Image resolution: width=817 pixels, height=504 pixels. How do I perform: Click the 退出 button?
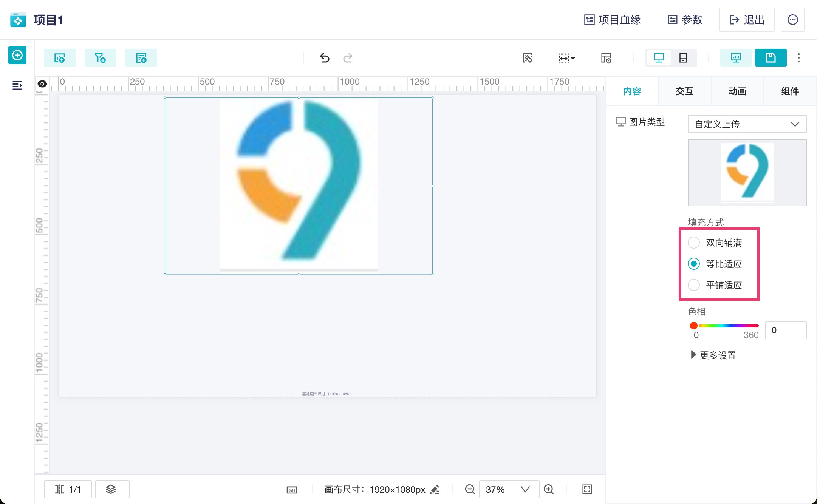746,20
